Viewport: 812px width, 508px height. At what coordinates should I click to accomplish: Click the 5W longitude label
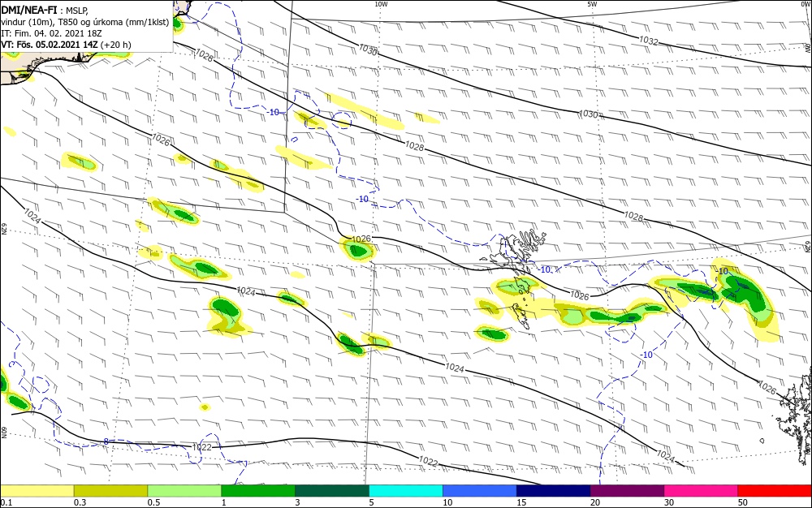(x=592, y=4)
